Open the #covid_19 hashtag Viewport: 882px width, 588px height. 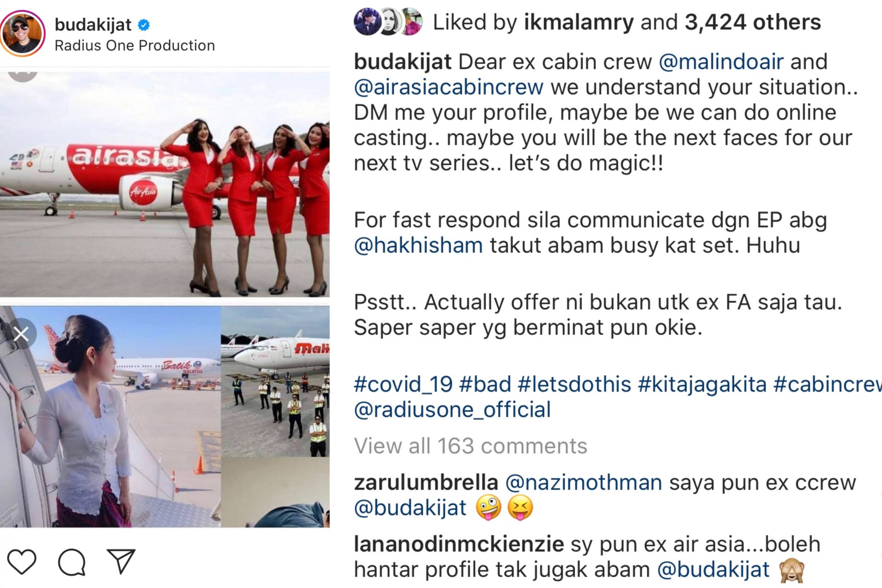(x=403, y=384)
